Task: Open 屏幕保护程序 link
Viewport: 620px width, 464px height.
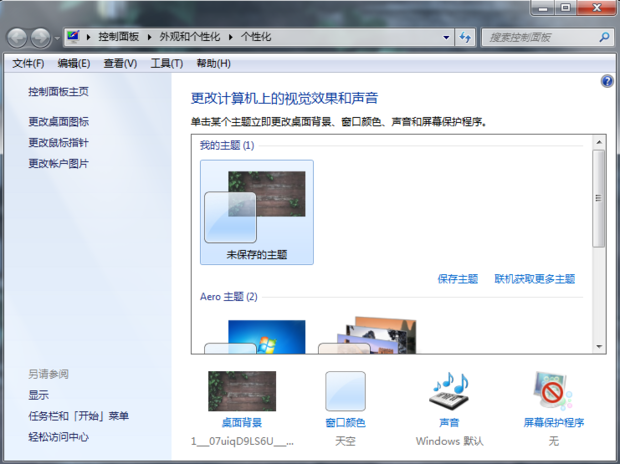Action: tap(554, 423)
